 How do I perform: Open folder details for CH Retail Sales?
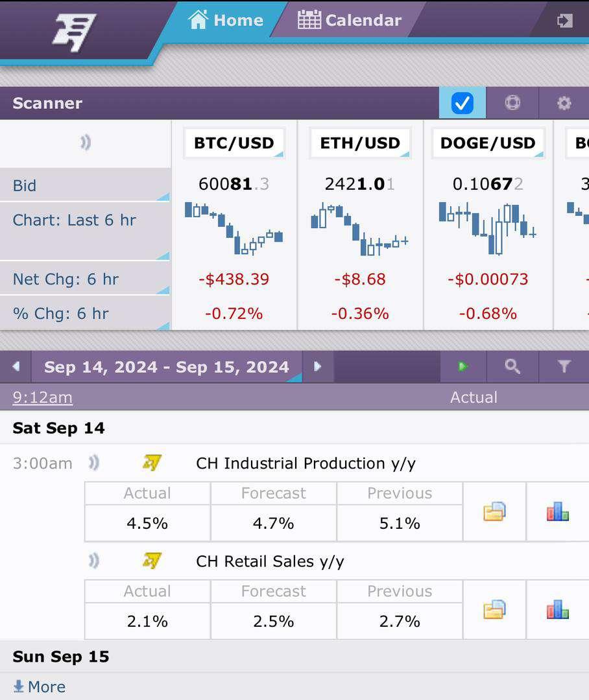[494, 610]
